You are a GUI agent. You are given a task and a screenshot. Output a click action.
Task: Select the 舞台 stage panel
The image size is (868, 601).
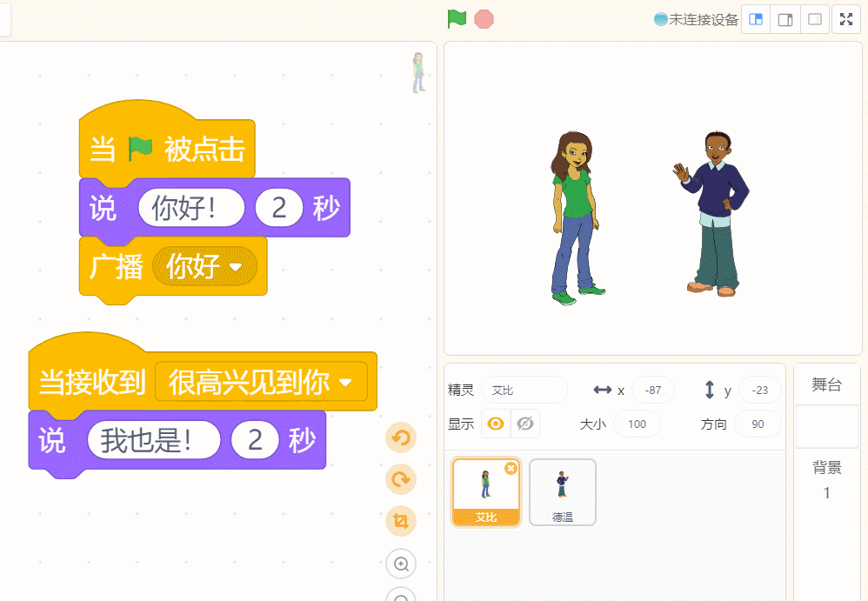[x=826, y=384]
